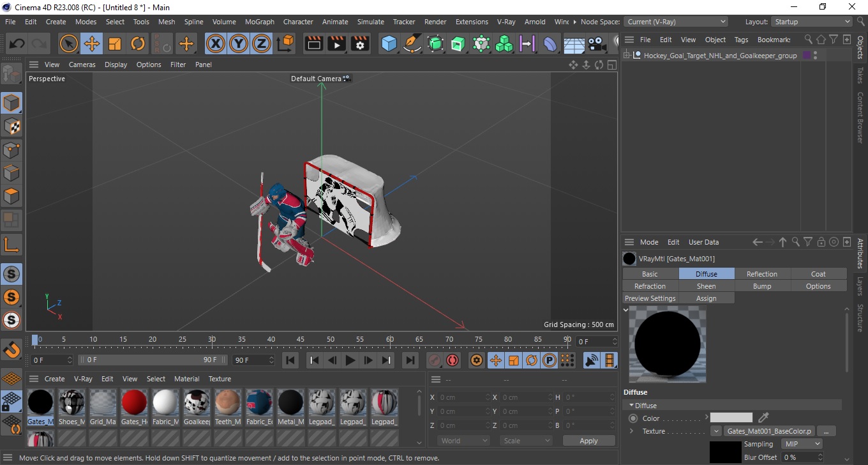868x465 pixels.
Task: Switch to the Bump tab
Action: tap(762, 286)
